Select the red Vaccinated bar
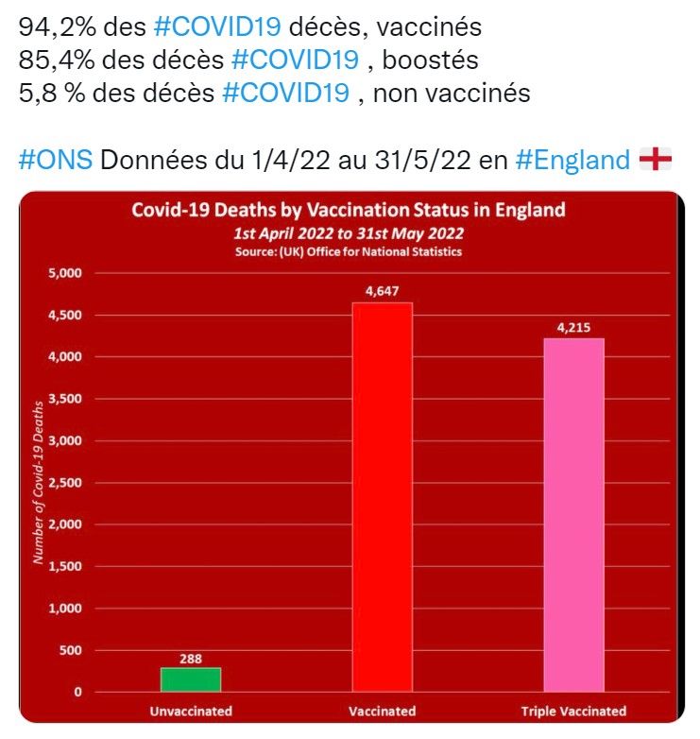 coord(382,496)
